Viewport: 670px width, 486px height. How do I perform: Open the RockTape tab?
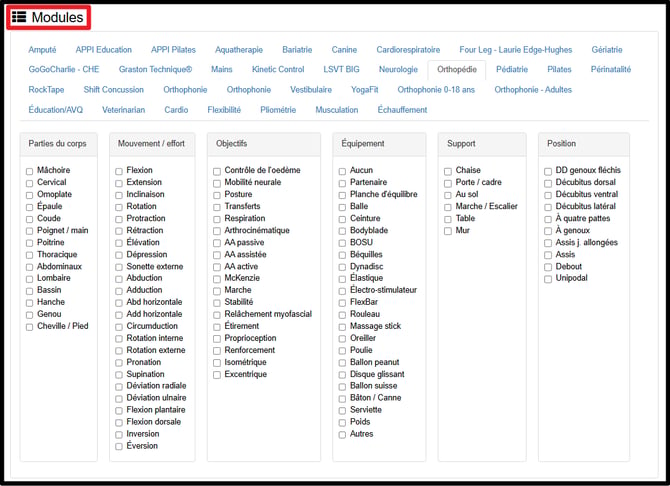pyautogui.click(x=46, y=90)
